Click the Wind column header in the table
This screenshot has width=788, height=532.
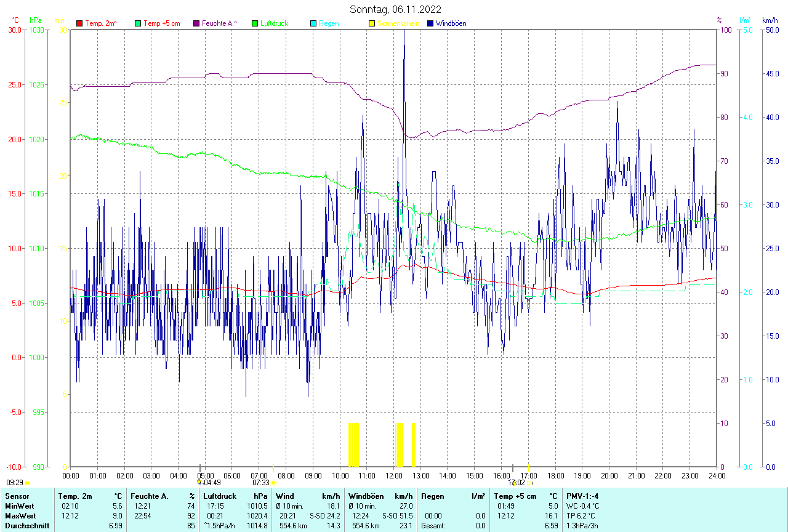pos(285,496)
